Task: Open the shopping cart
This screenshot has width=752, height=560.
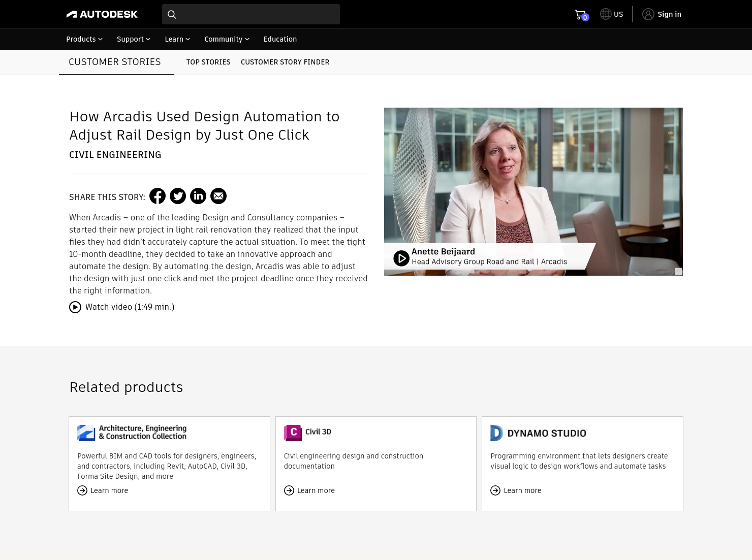Action: [580, 14]
